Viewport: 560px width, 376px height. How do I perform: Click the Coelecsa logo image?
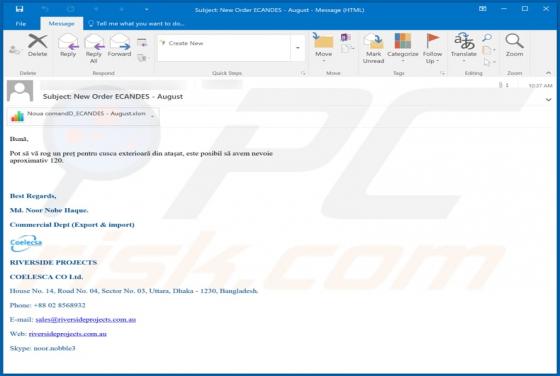pyautogui.click(x=26, y=243)
